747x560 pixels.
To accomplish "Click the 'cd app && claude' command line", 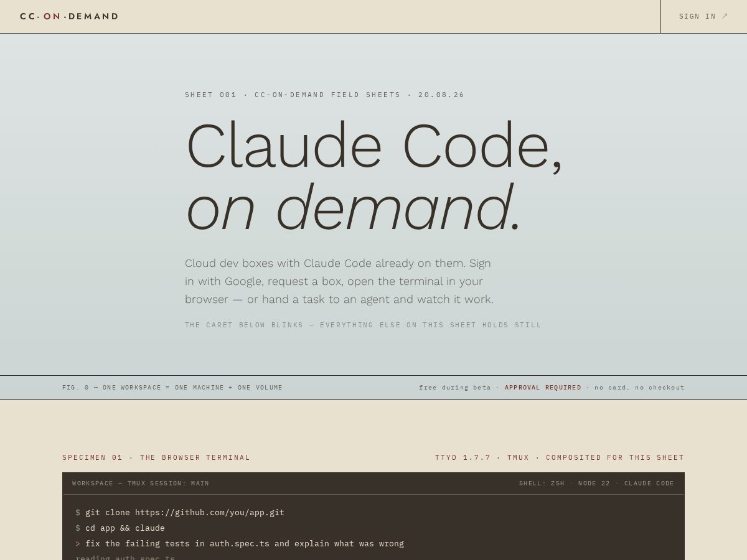I will coord(120,528).
